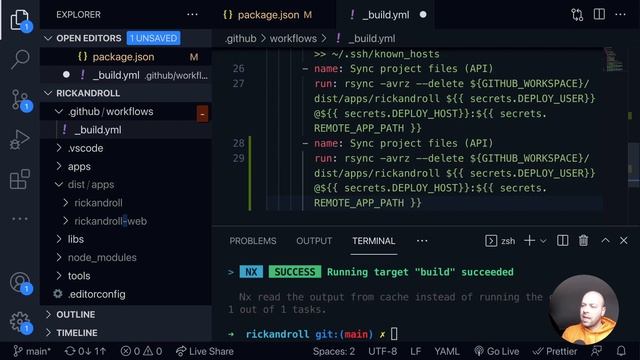Select _build.yml in Open Editors list
The width and height of the screenshot is (640, 360).
click(126, 75)
